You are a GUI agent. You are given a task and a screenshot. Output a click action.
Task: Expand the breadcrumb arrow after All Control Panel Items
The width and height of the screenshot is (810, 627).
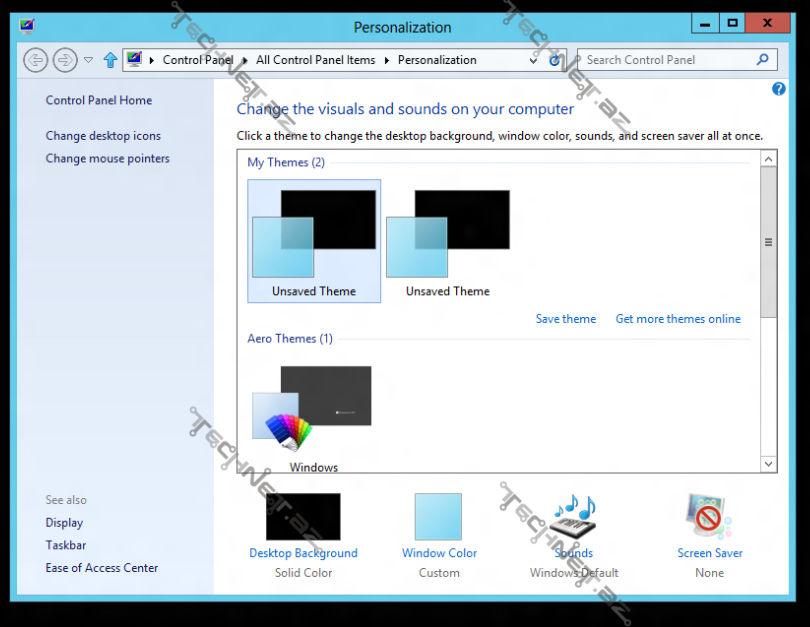(x=386, y=60)
